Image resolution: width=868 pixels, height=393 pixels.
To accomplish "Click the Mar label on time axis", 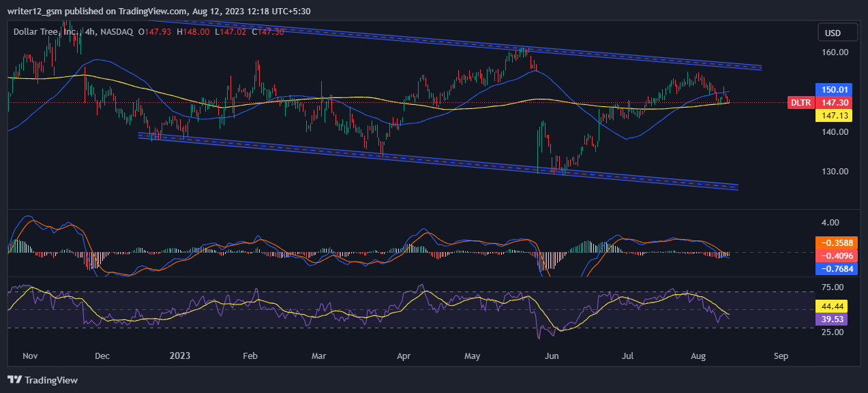I will click(318, 356).
